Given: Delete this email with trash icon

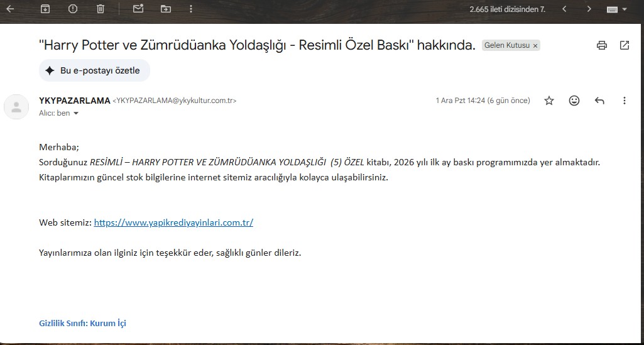Looking at the screenshot, I should (101, 9).
